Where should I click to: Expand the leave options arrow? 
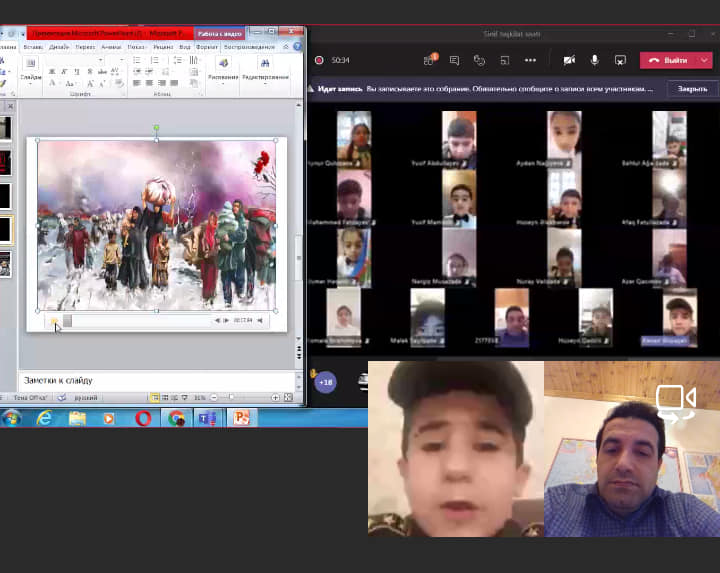(705, 60)
